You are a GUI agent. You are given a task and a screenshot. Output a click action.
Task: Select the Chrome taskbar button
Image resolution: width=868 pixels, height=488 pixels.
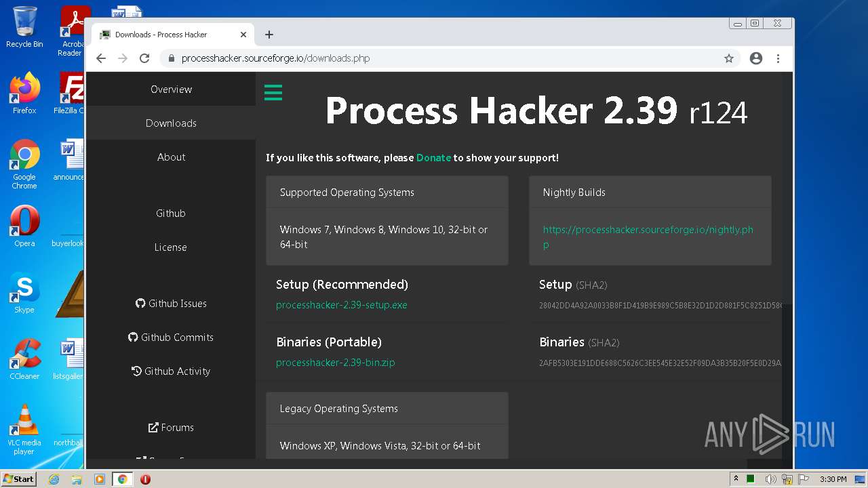(123, 479)
